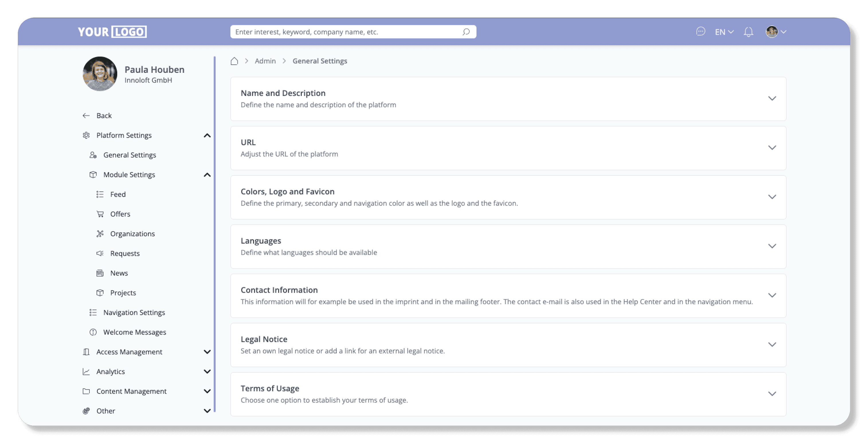The image size is (868, 442).
Task: Expand the Access Management section
Action: [x=207, y=352]
